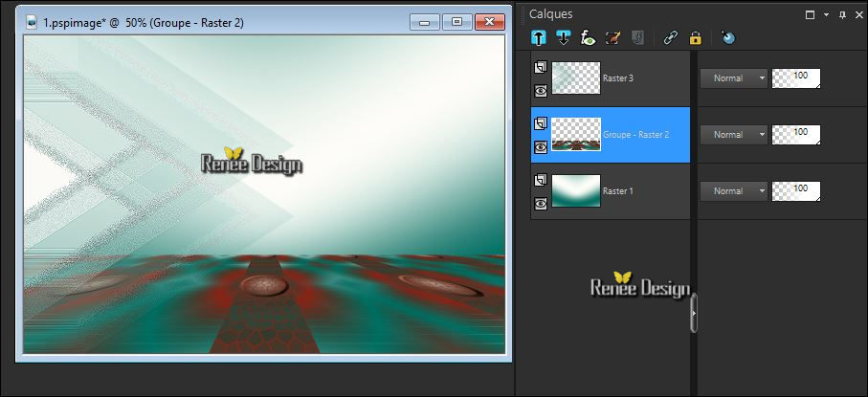Click the raster type icon of Groupe - Raster 2

(541, 123)
